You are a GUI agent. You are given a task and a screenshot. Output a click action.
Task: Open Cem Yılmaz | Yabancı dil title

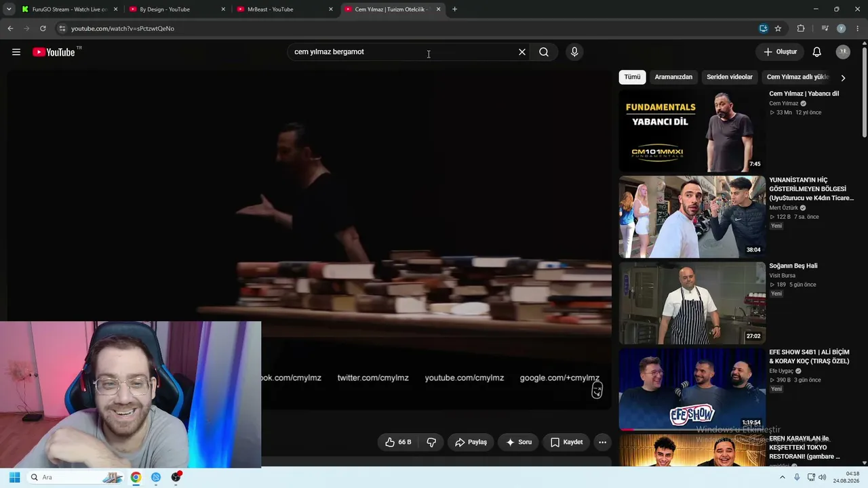[804, 94]
